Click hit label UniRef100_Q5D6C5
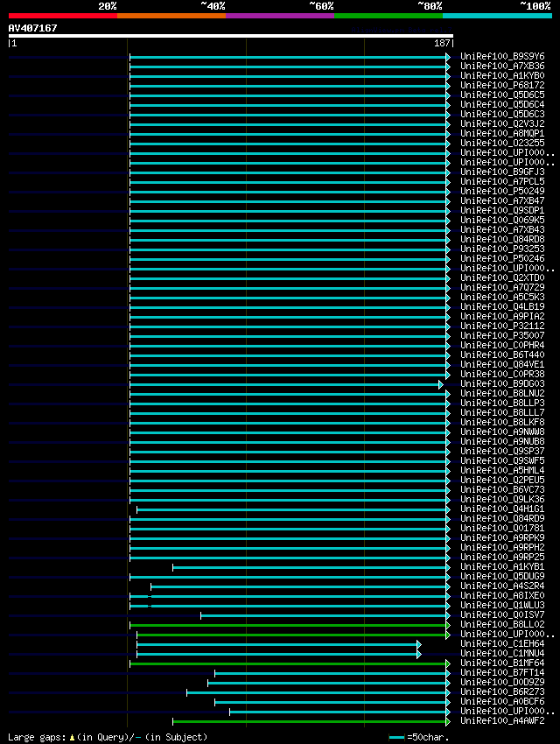The height and width of the screenshot is (744, 560). pyautogui.click(x=502, y=95)
